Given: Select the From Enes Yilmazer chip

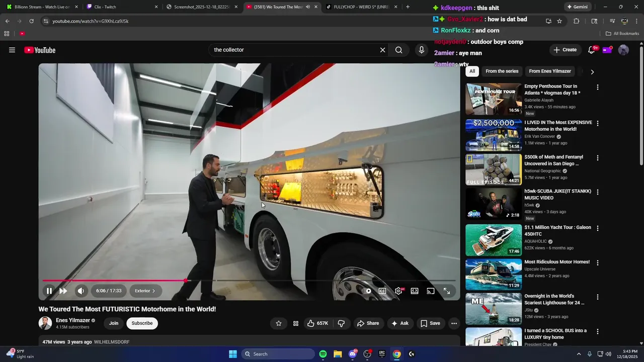Looking at the screenshot, I should tap(550, 71).
